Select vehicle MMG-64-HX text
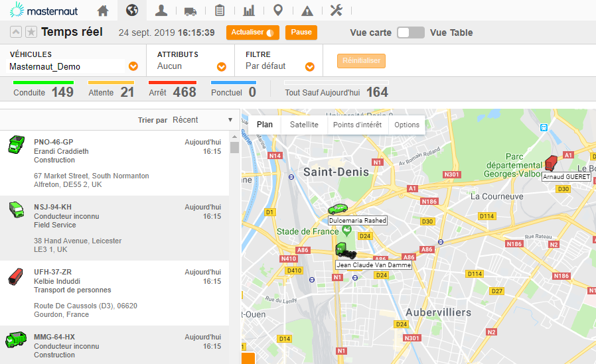596x364 pixels. click(54, 337)
